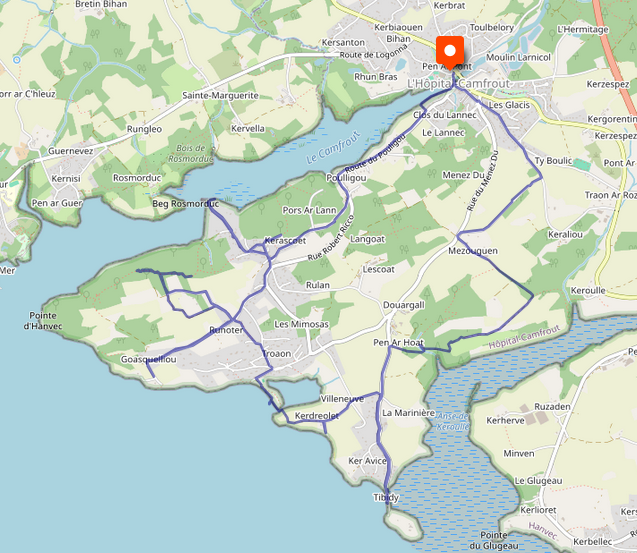Click the Anse de Keroullé bay label
This screenshot has width=637, height=553.
pyautogui.click(x=453, y=421)
